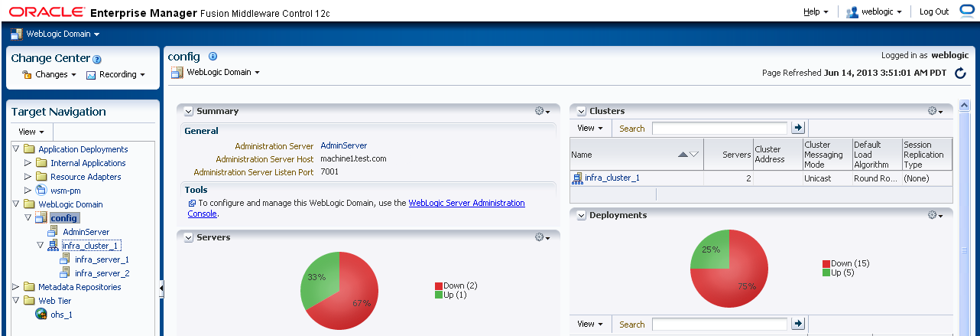Click the Oracle ring icon beside Log Out
The width and height of the screenshot is (980, 336).
pos(968,11)
